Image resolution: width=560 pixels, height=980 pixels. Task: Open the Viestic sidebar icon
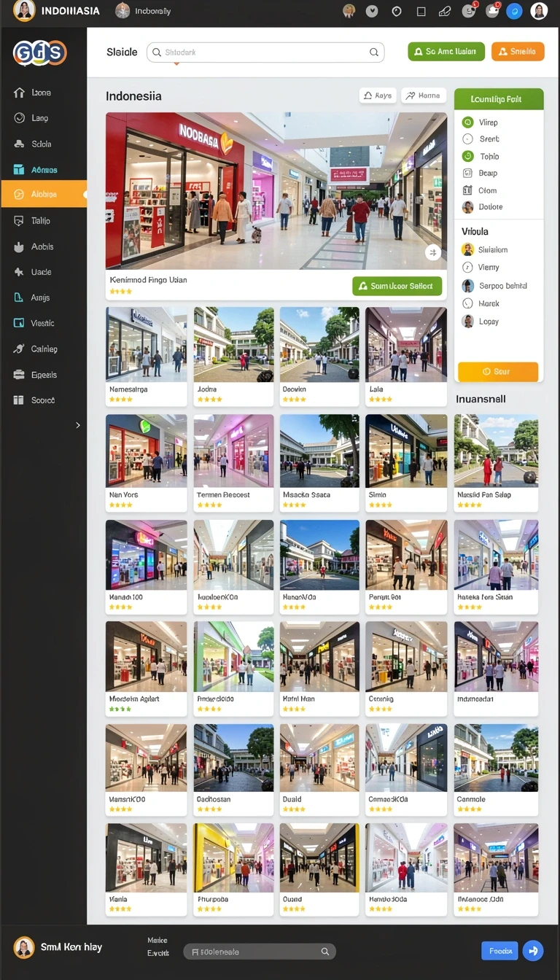[19, 323]
